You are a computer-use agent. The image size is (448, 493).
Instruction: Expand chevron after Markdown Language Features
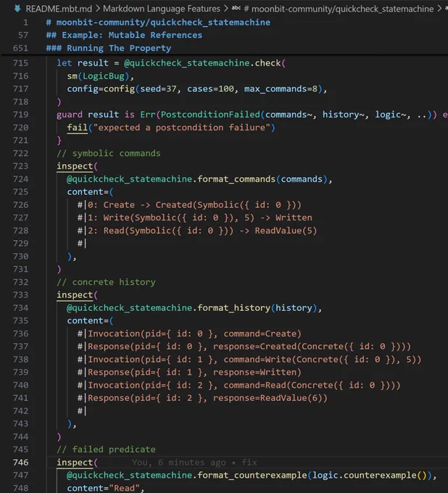(225, 9)
